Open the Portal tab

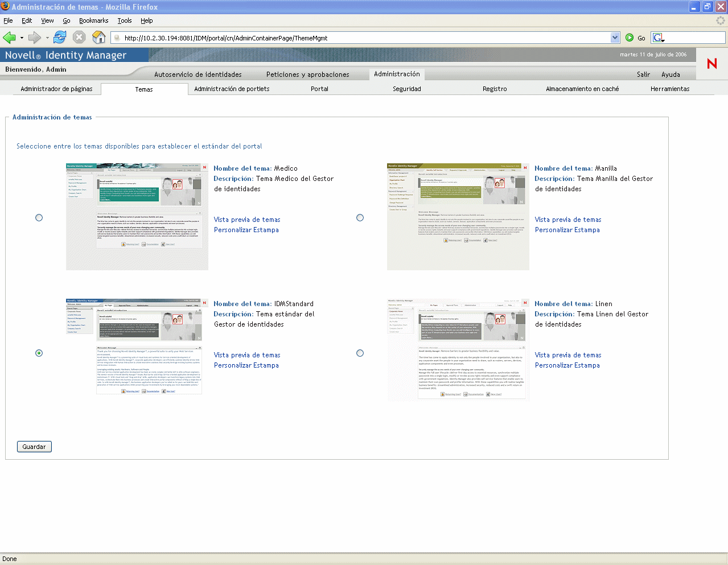pyautogui.click(x=319, y=89)
